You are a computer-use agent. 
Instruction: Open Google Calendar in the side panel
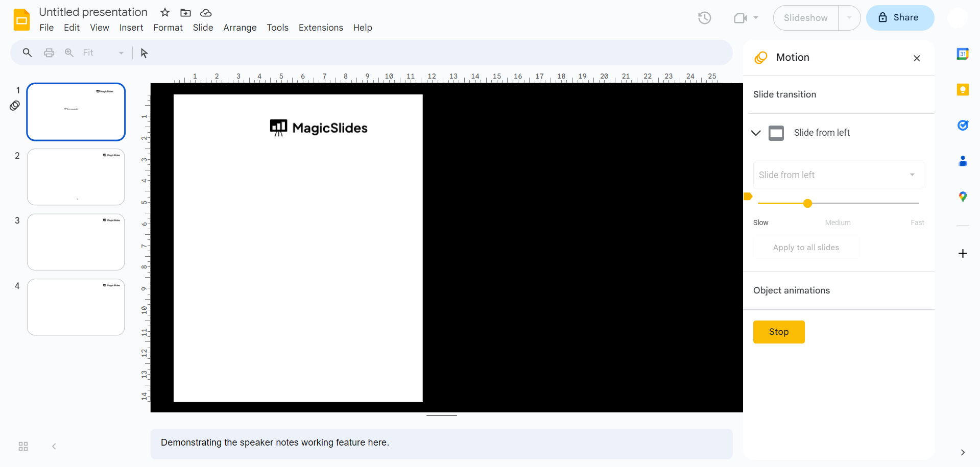[963, 54]
